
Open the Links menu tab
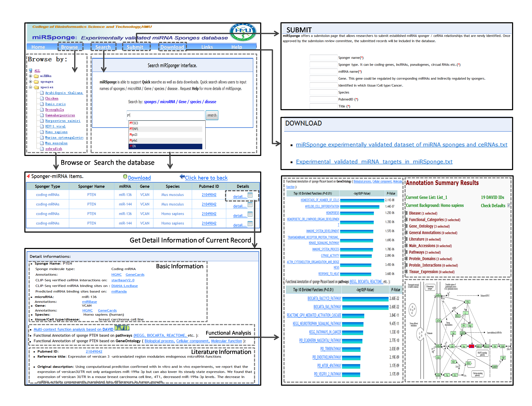[207, 47]
